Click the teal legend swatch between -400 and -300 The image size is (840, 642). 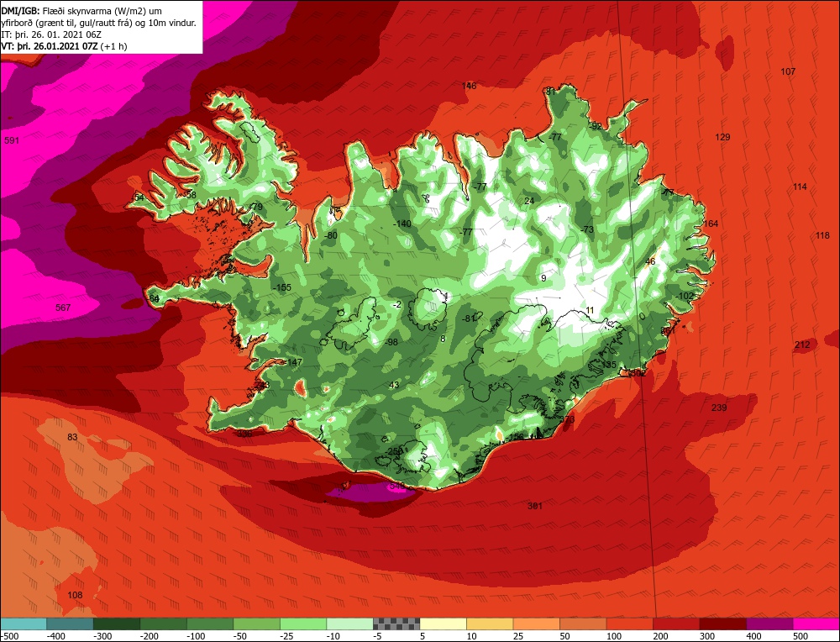[71, 624]
